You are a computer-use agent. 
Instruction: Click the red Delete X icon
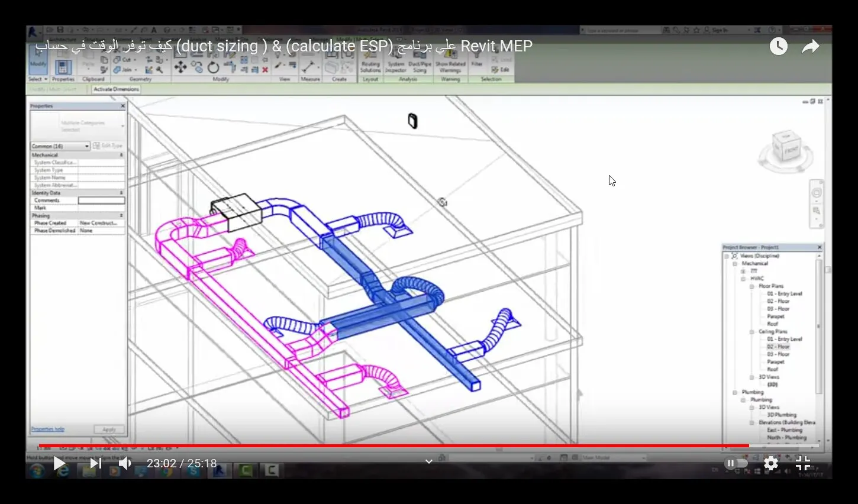point(265,70)
